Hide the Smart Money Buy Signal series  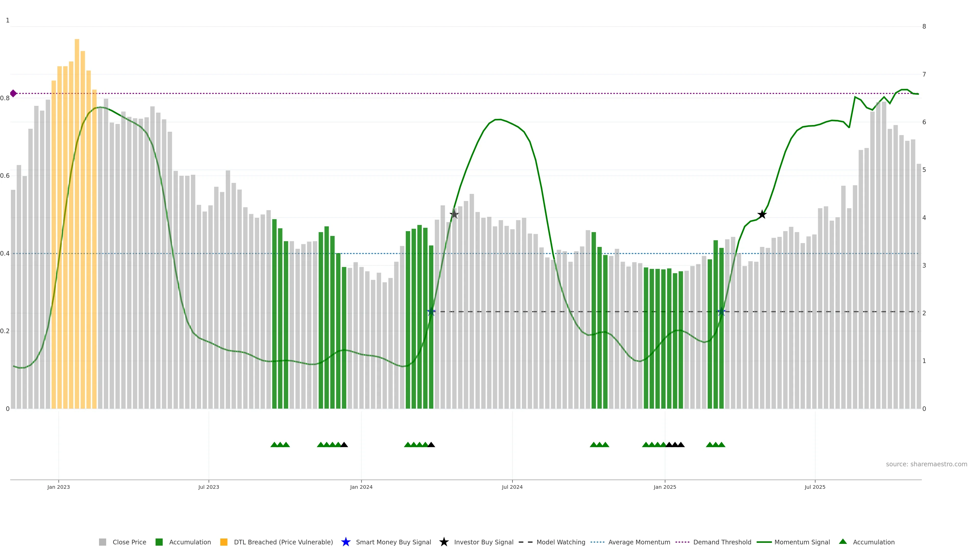tap(393, 542)
